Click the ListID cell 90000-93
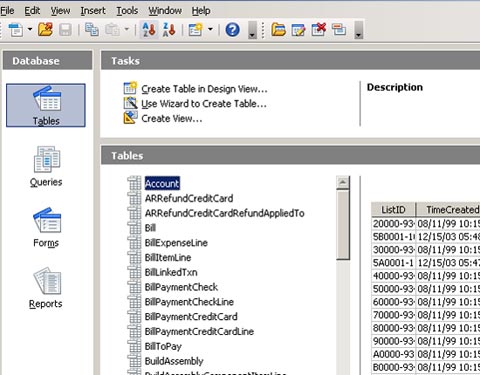Image resolution: width=480 pixels, height=375 pixels. coord(393,341)
